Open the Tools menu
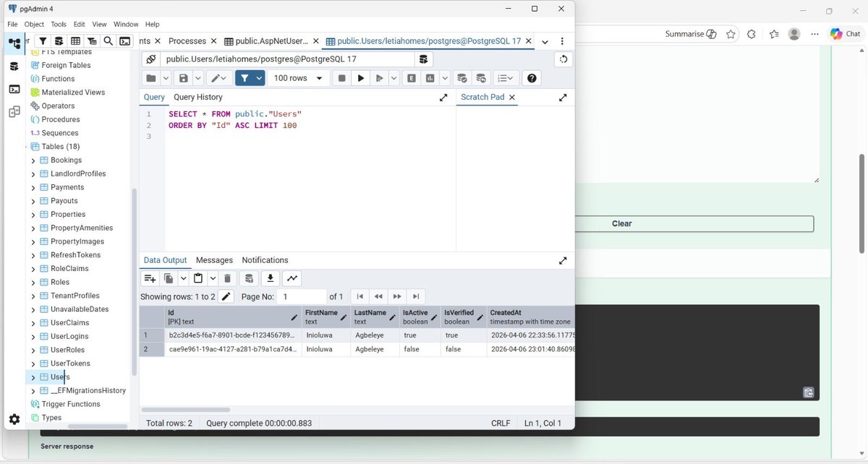The image size is (868, 464). coord(59,24)
